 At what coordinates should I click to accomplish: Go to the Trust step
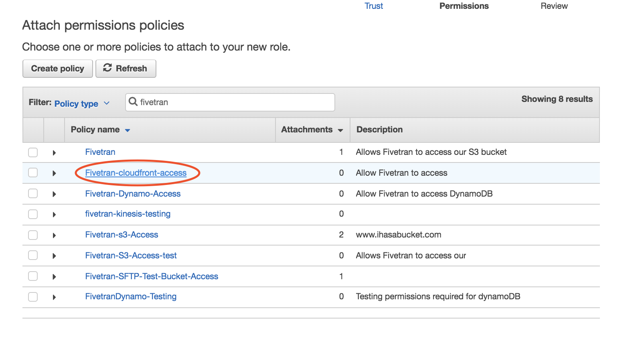374,6
